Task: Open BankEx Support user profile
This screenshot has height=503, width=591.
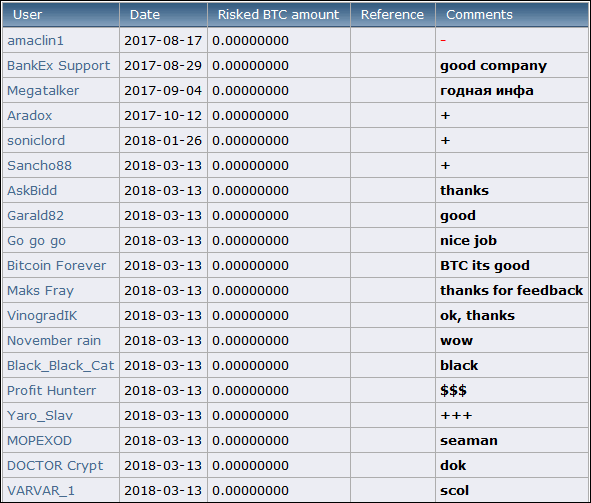Action: [x=58, y=66]
